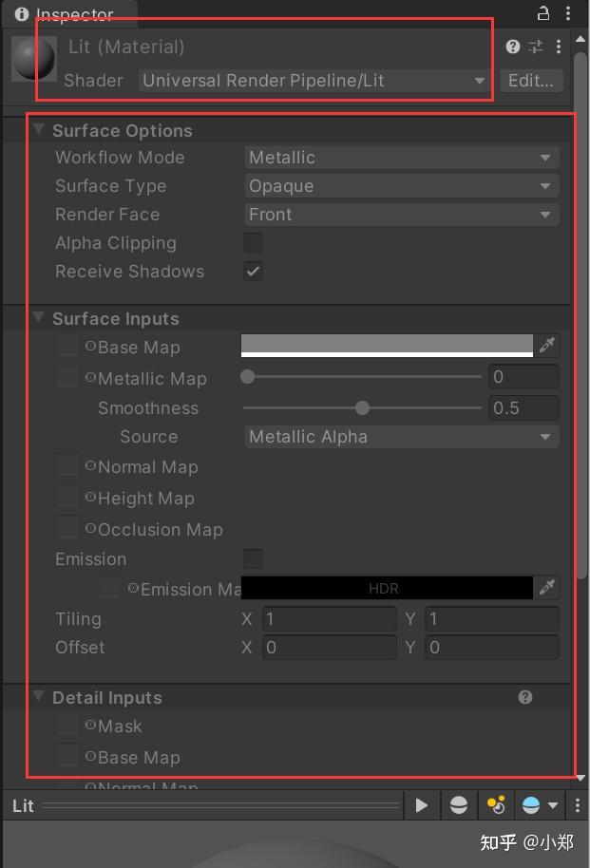Click the shader Edit... button

(x=530, y=81)
